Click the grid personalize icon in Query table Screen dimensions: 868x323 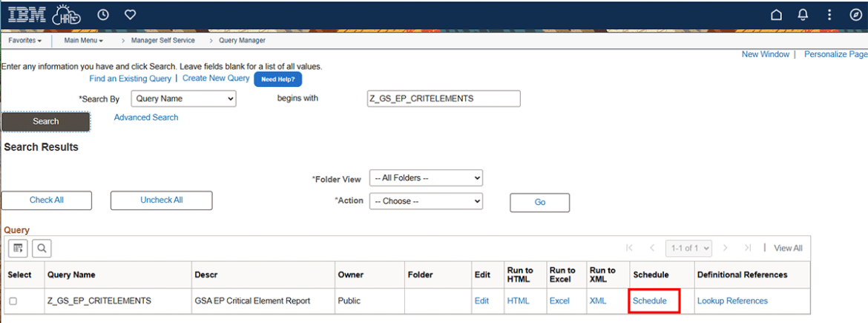19,248
